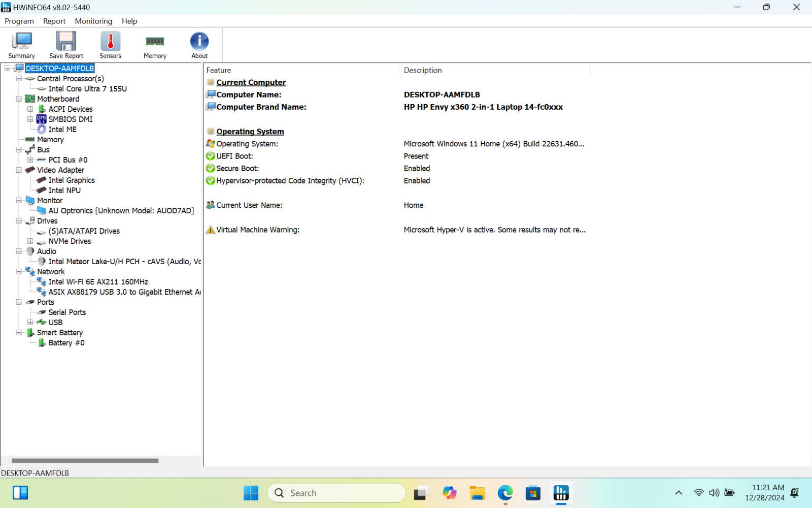The image size is (812, 508).
Task: Click the Intel Wi-Fi 6E AX211 adapter
Action: [x=98, y=281]
